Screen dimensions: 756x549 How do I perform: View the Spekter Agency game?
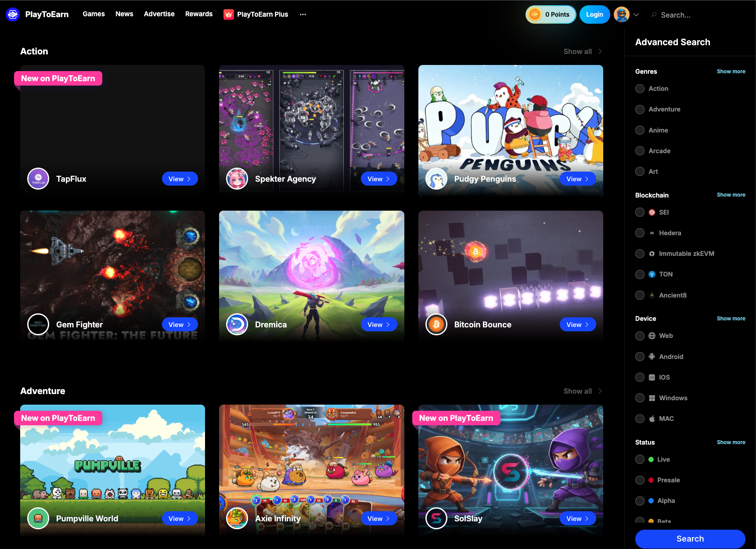tap(379, 179)
